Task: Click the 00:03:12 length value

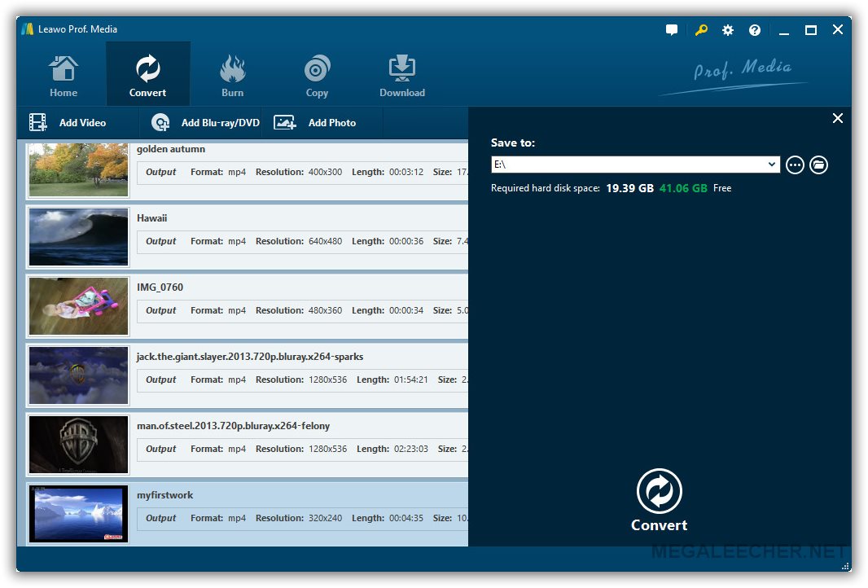Action: tap(406, 172)
